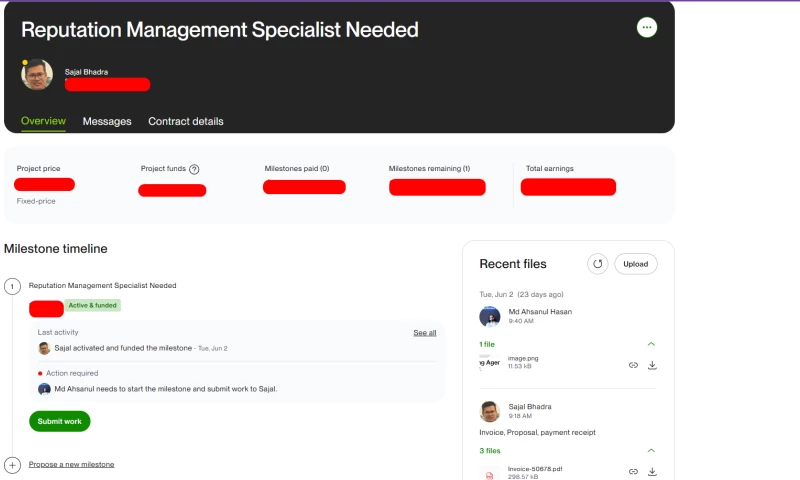Click 'Invoice, Proposal, payment receipt' message text
800x480 pixels.
coord(537,432)
